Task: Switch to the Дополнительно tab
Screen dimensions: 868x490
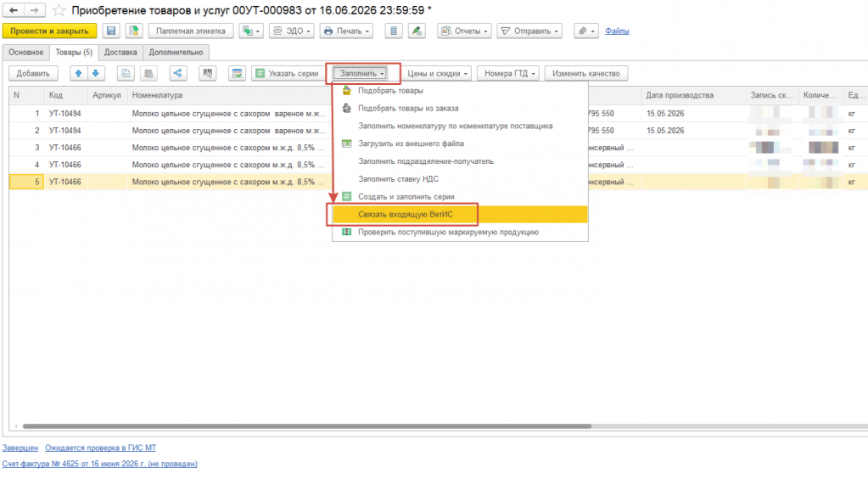Action: click(176, 52)
